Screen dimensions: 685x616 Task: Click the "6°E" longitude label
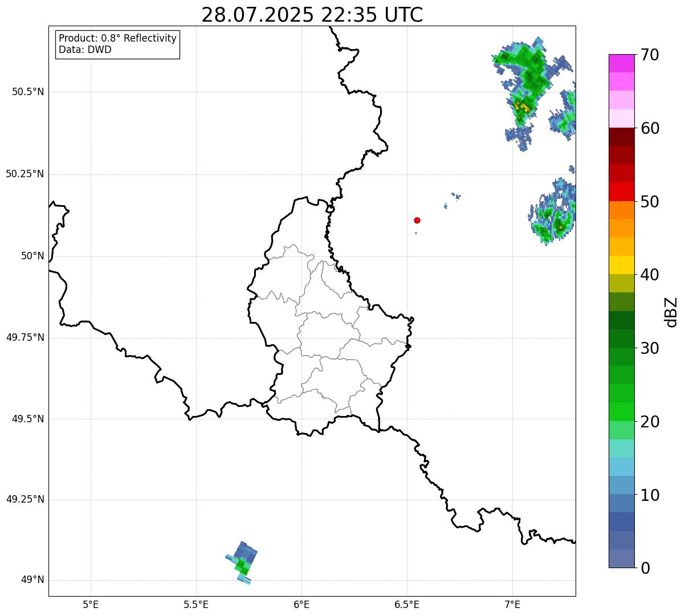[301, 604]
